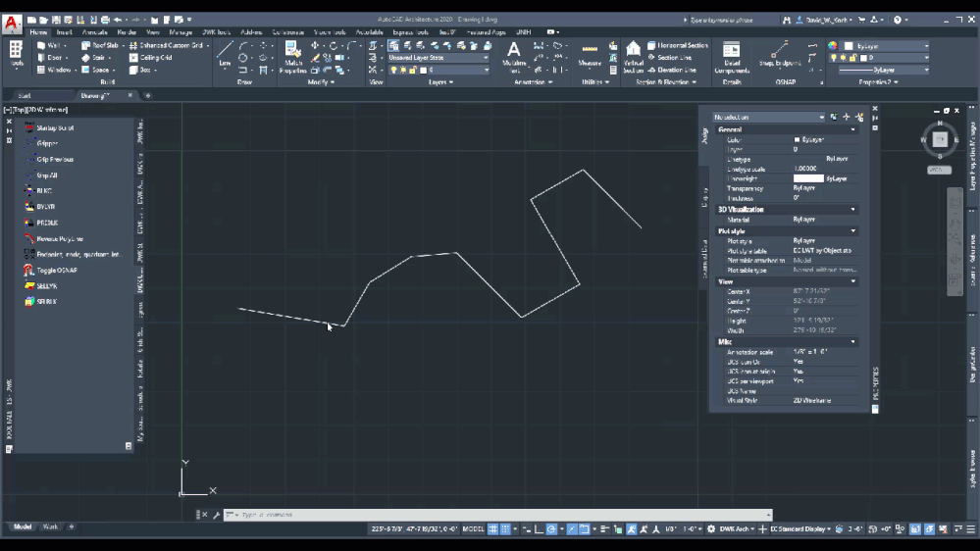The image size is (980, 551).
Task: Open the workspace settings gear icon
Action: point(711,529)
